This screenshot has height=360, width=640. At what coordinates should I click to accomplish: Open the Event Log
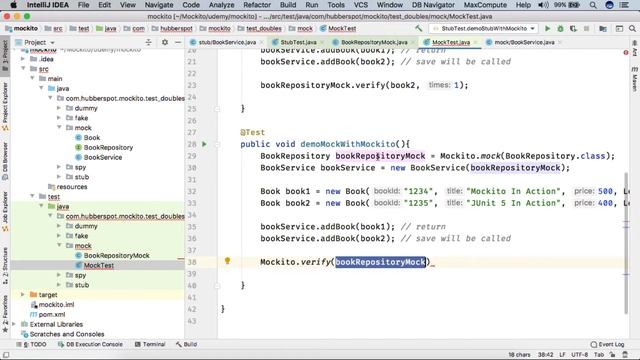(x=607, y=344)
